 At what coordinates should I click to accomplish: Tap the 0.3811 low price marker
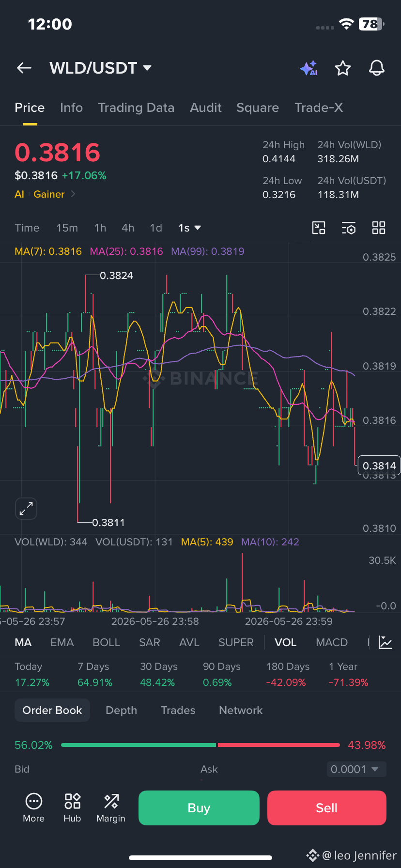(x=108, y=523)
